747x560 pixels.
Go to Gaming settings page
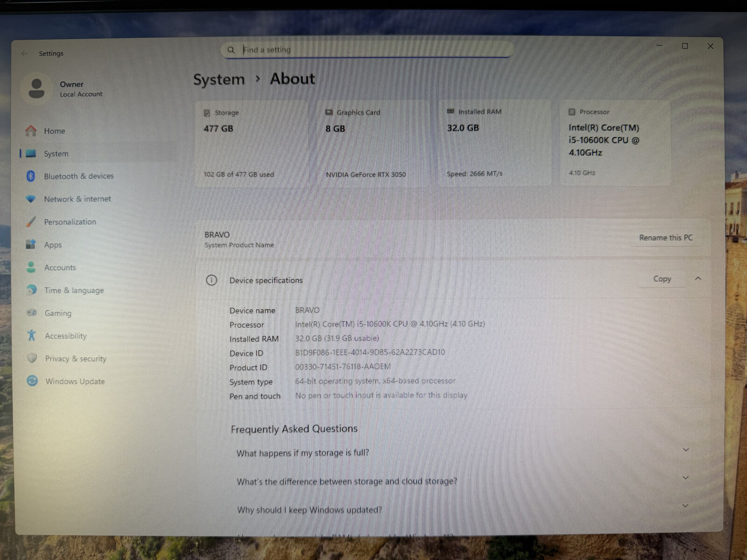[58, 313]
